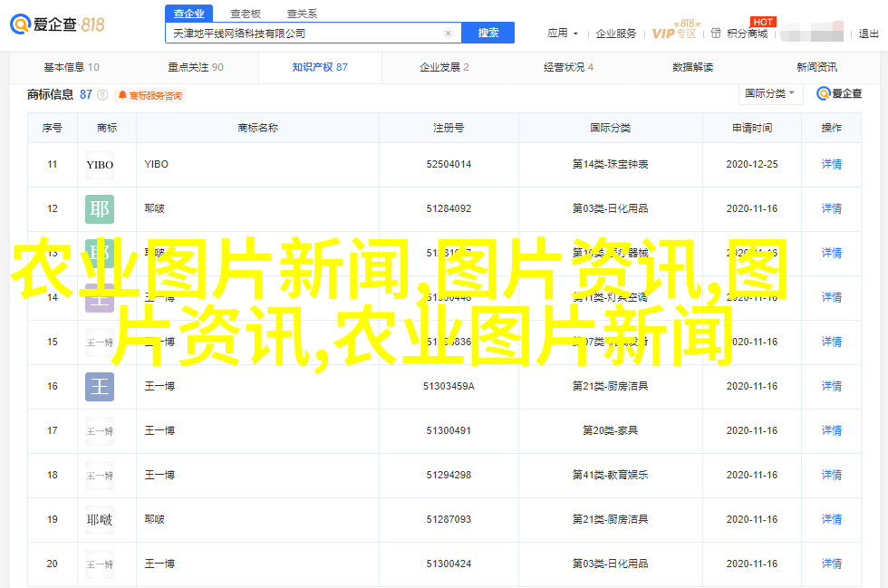Viewport: 888px width, 588px height.
Task: Open the 新闻资讯 tab
Action: click(816, 67)
